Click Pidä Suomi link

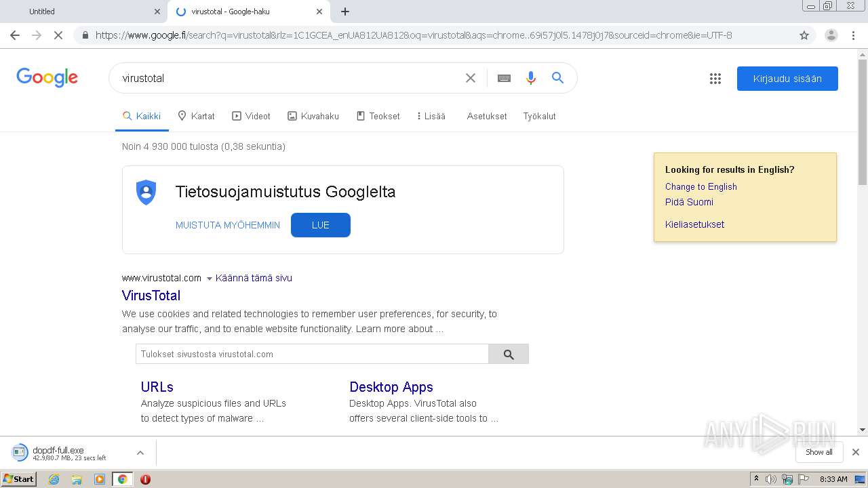coord(689,202)
